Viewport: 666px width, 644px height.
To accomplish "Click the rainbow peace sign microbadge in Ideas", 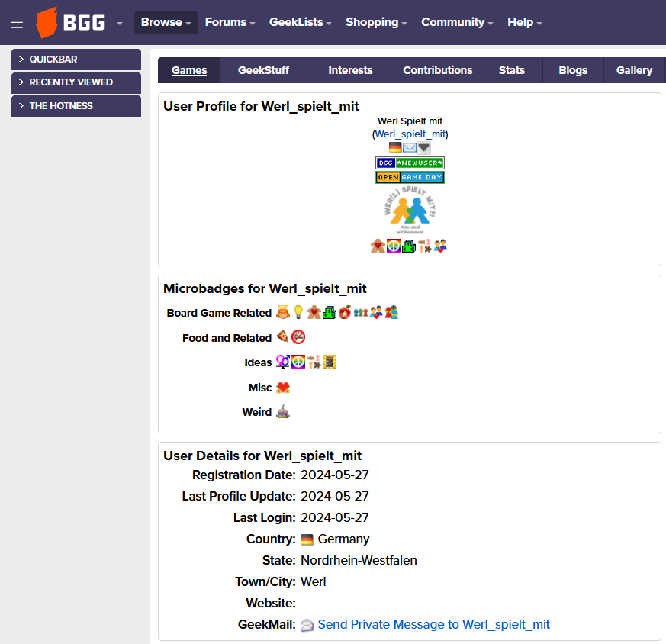I will 298,362.
